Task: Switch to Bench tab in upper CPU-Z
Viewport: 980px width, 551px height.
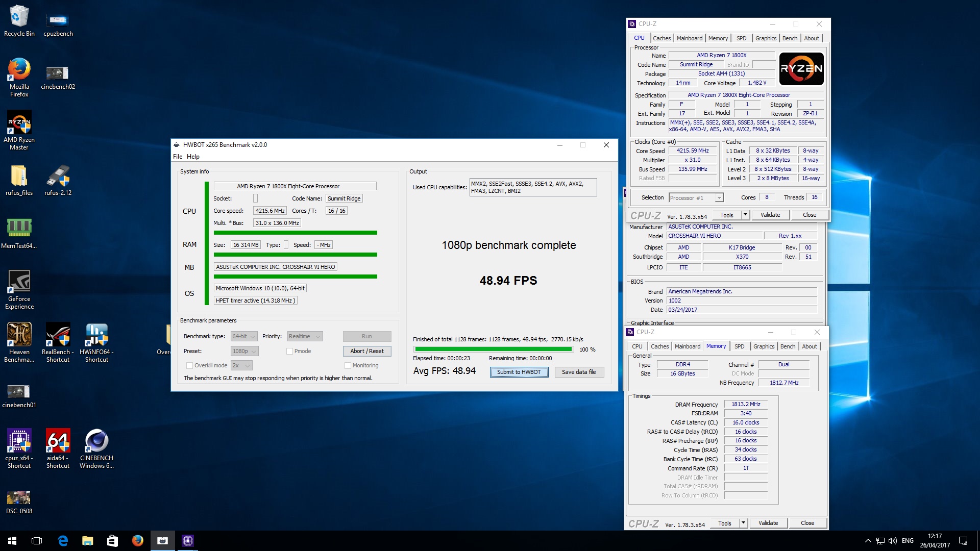Action: 790,38
